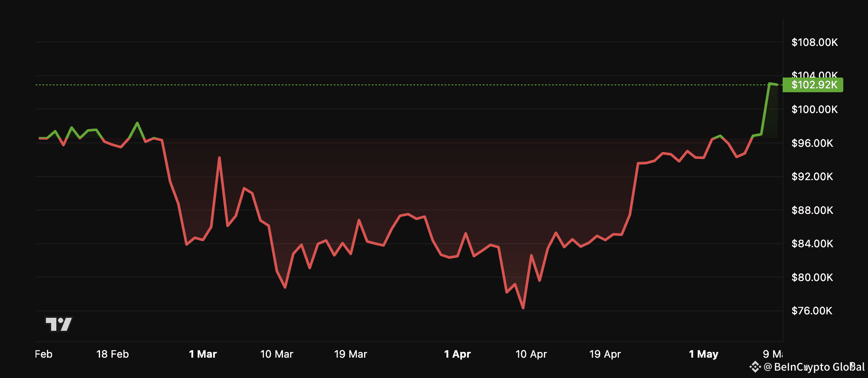Viewport: 868px width, 378px height.
Task: Click the $100.00K price axis label
Action: (x=814, y=110)
